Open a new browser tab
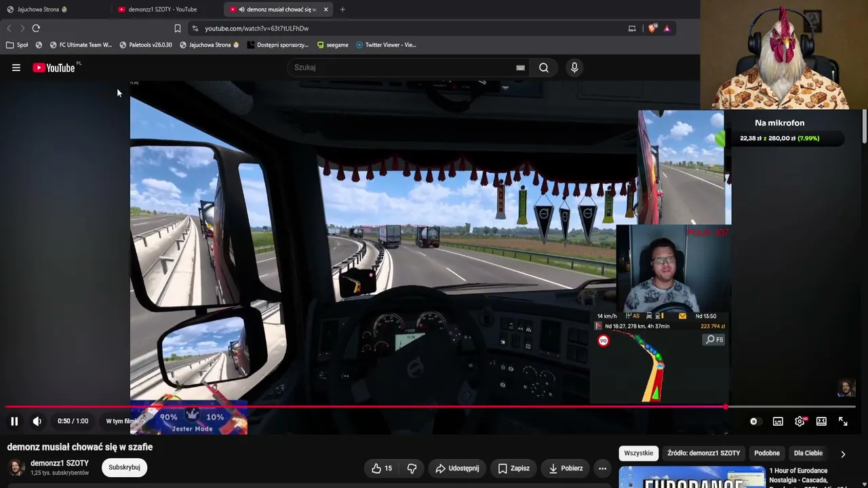Viewport: 868px width, 488px height. click(x=342, y=9)
